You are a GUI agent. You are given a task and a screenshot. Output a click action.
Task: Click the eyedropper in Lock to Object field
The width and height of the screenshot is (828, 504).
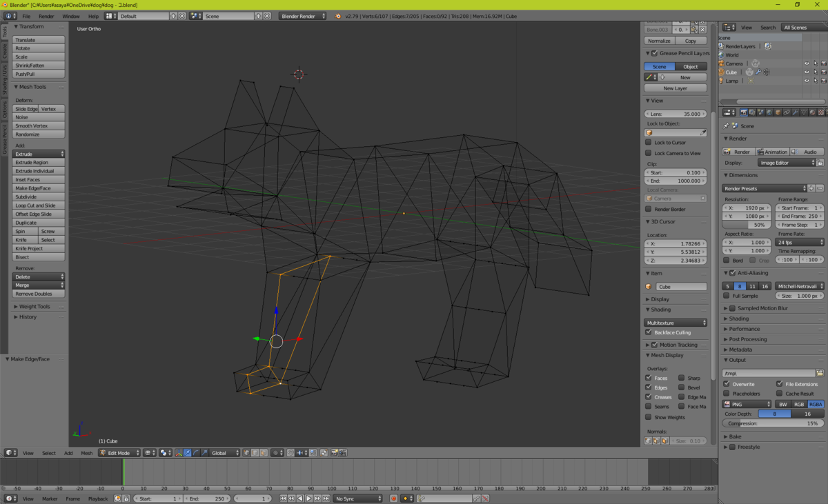click(x=703, y=132)
